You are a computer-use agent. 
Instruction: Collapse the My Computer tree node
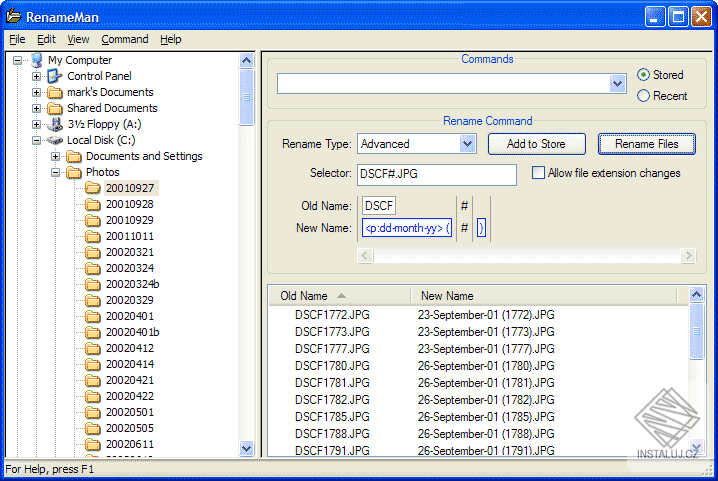[x=17, y=60]
